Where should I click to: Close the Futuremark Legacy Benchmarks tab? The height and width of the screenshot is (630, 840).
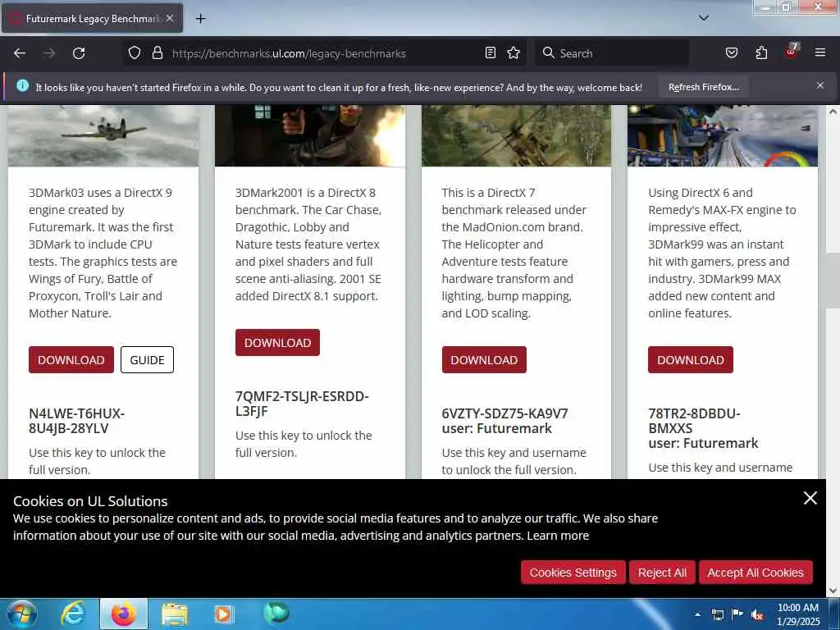tap(169, 18)
